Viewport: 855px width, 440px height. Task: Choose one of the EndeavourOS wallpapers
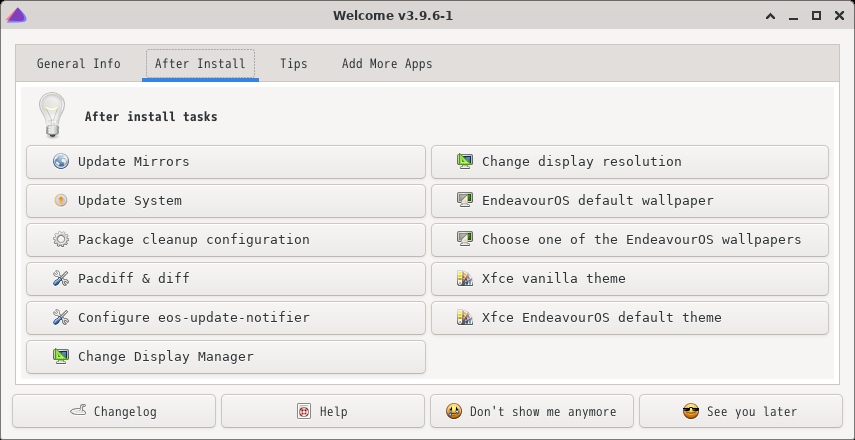pyautogui.click(x=630, y=240)
